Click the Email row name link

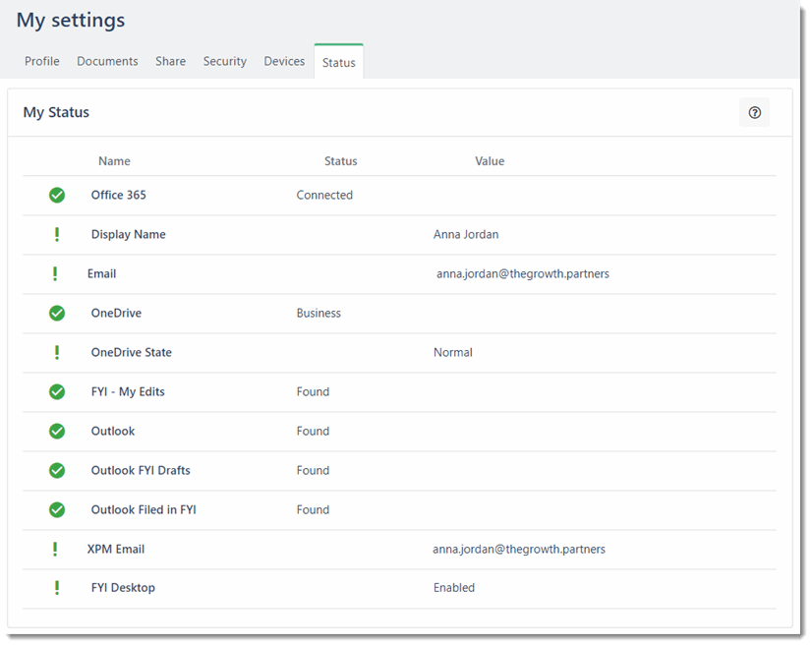point(101,273)
